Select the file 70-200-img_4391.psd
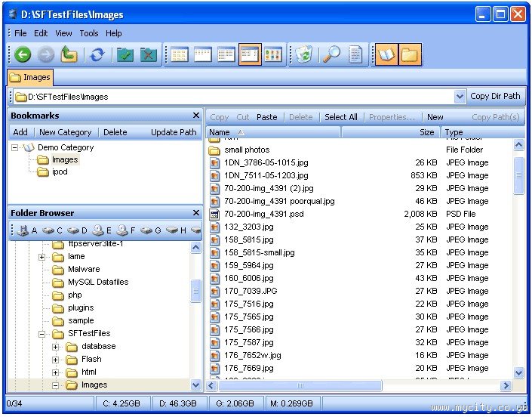532x417 pixels. tap(263, 214)
